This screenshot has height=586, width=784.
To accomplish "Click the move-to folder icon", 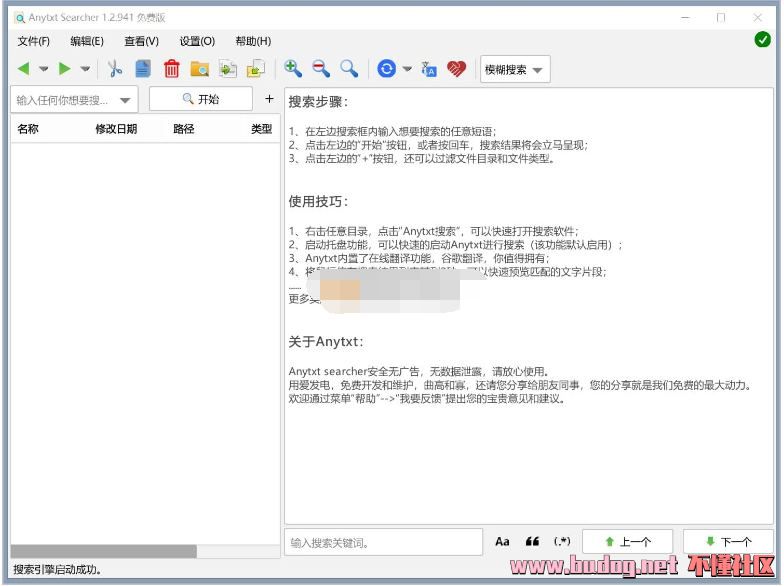I will 256,68.
